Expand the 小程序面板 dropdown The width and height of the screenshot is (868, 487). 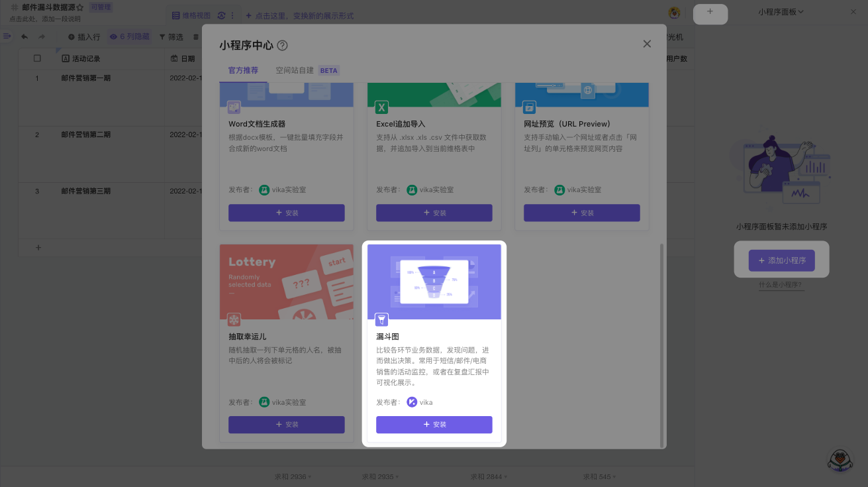point(781,12)
